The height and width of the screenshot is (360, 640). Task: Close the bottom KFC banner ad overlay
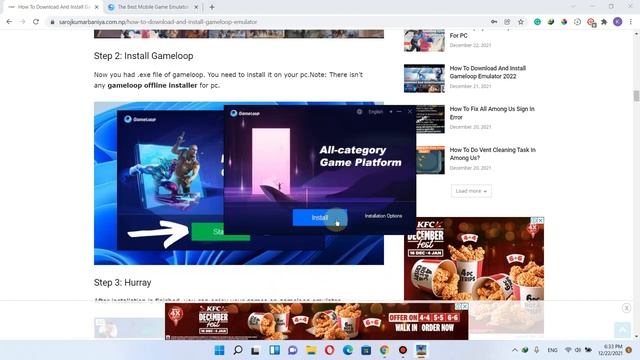[x=627, y=308]
